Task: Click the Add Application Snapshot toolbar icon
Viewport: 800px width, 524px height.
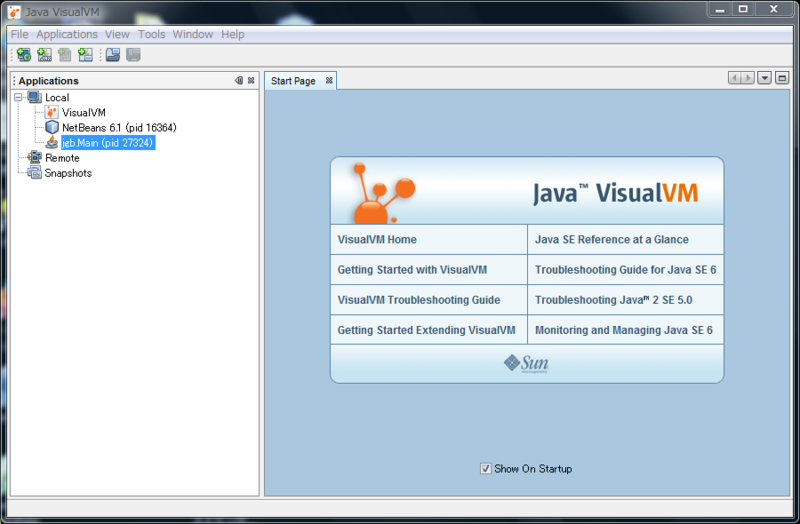Action: (x=85, y=55)
